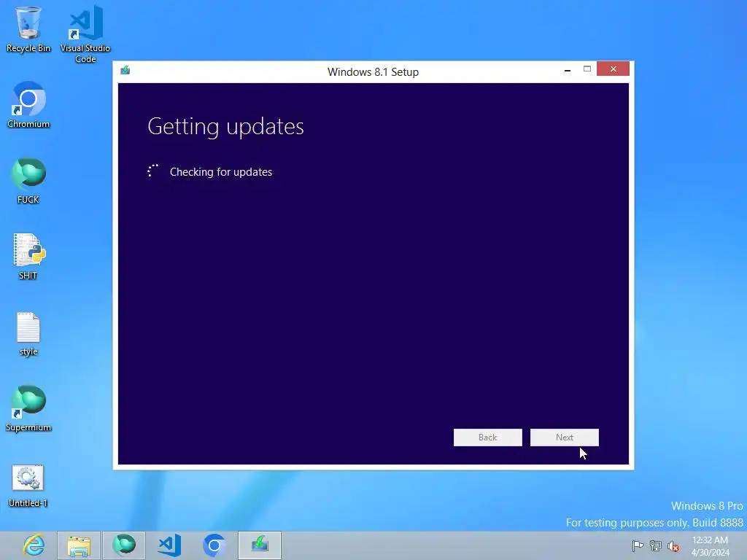Maximize the Windows 8.1 Setup window
The image size is (747, 560).
pyautogui.click(x=587, y=69)
